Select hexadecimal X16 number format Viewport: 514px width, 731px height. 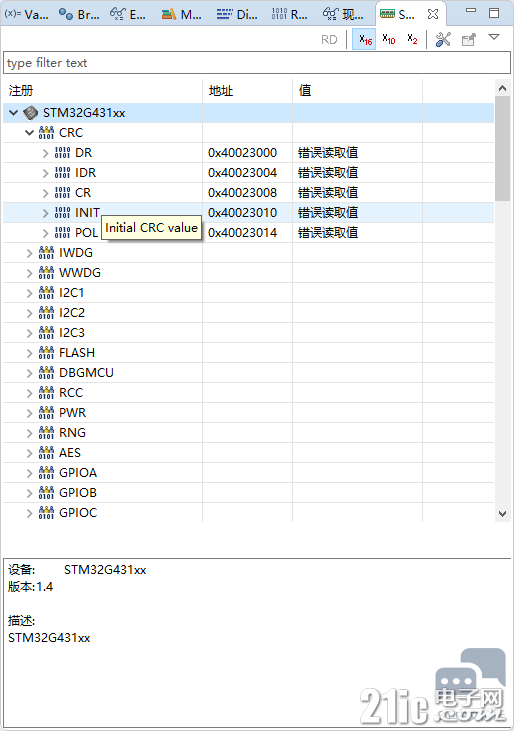pyautogui.click(x=364, y=40)
